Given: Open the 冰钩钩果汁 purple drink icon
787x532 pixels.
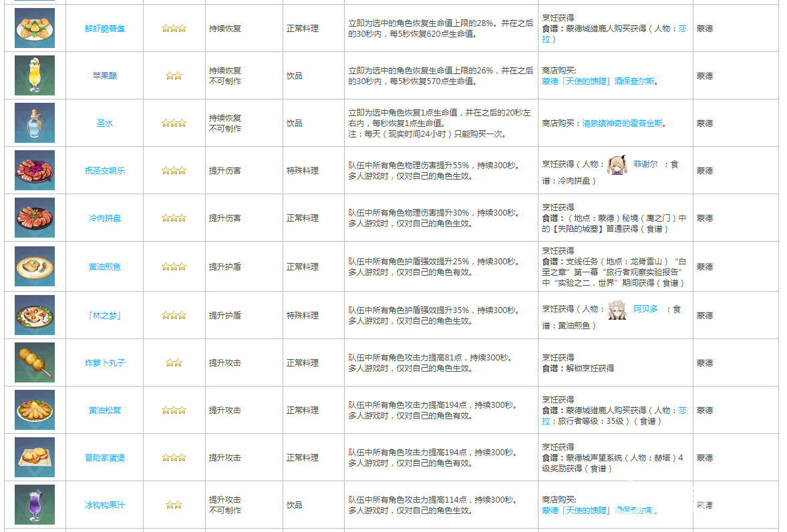Looking at the screenshot, I should click(35, 505).
